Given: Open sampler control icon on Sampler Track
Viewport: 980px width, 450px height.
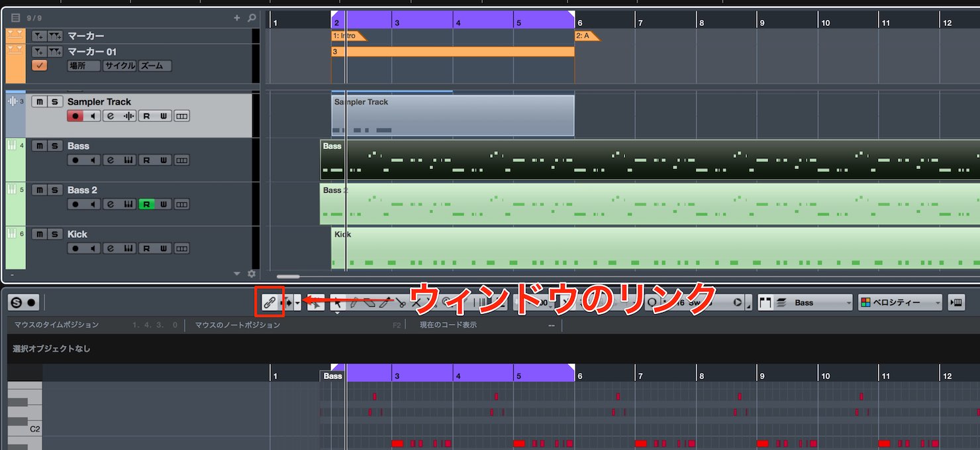Looking at the screenshot, I should [x=128, y=116].
